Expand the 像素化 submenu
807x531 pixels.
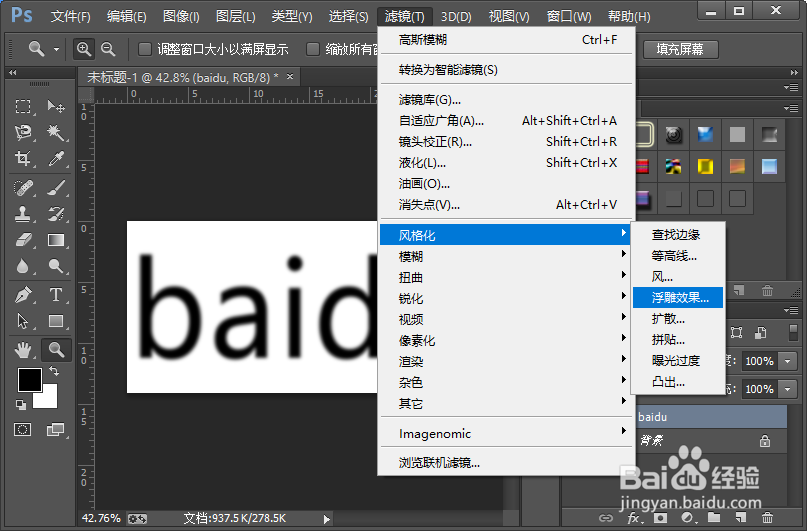506,340
